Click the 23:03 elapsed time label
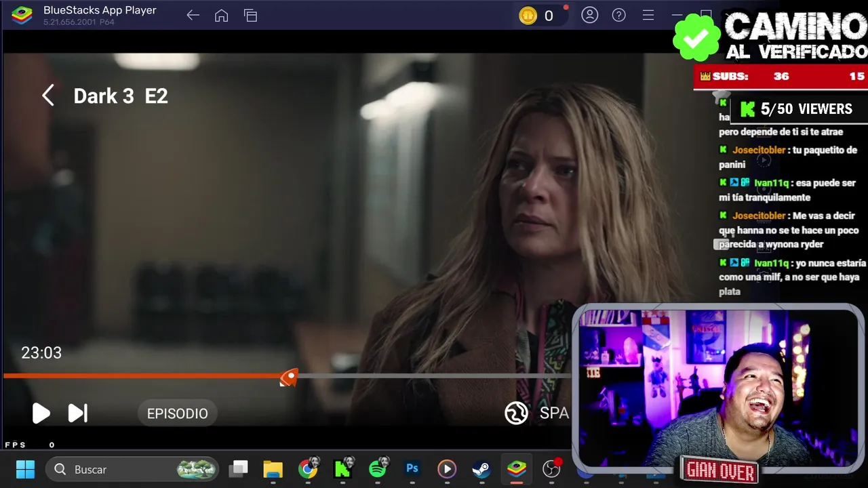This screenshot has height=488, width=868. tap(41, 352)
